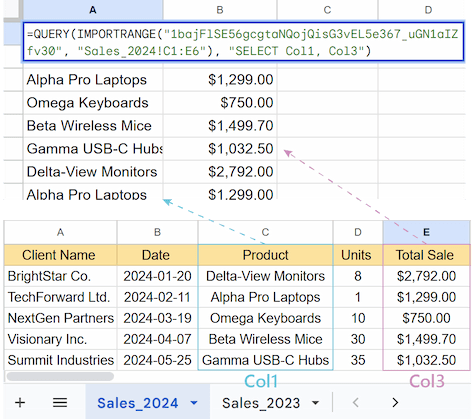The image size is (472, 419).
Task: Select column C header in lower sheet
Action: click(x=265, y=232)
